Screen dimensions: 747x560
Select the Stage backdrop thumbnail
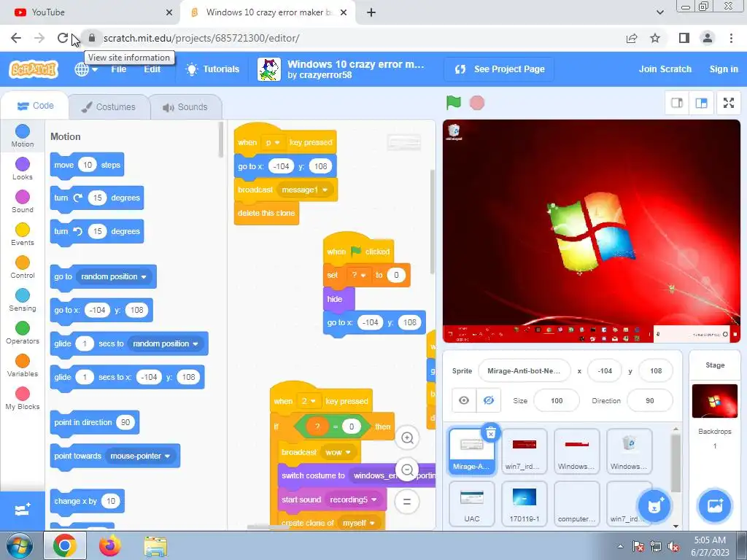[715, 401]
